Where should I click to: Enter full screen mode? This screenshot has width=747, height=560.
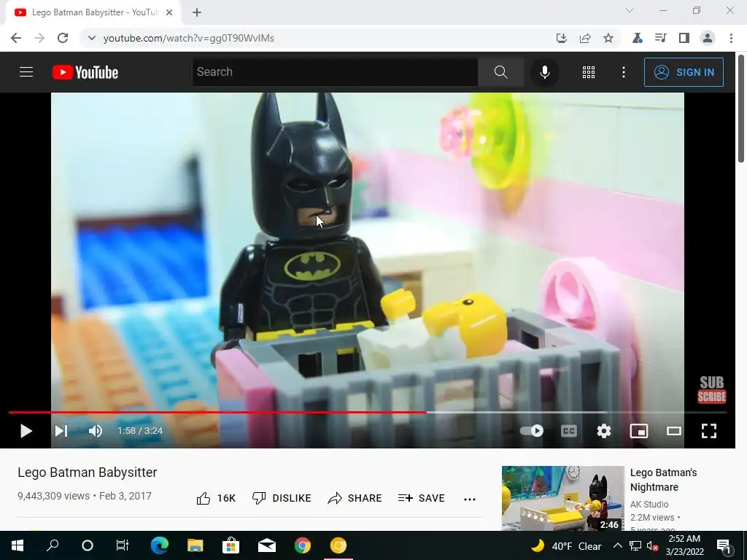[709, 431]
